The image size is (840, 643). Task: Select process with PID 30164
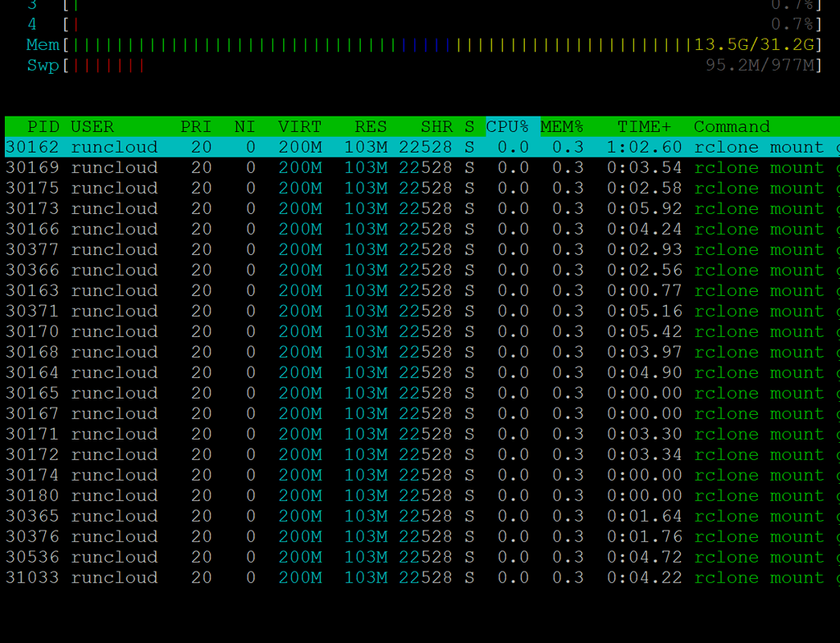point(422,372)
